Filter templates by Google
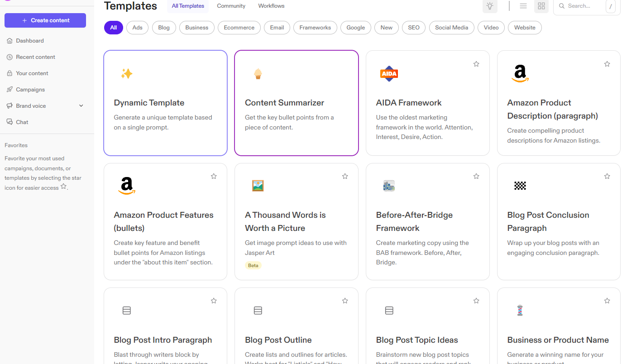The height and width of the screenshot is (364, 622). pyautogui.click(x=356, y=28)
